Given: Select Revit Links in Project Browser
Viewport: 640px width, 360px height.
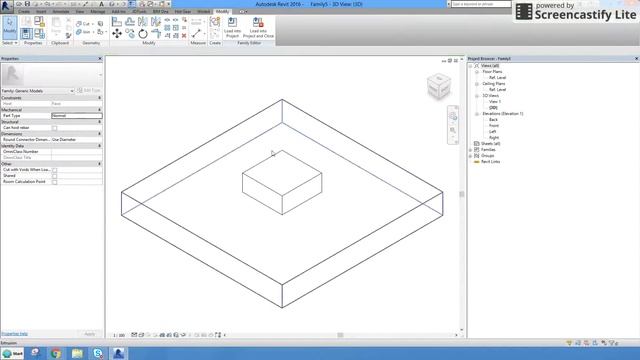Looking at the screenshot, I should [490, 162].
